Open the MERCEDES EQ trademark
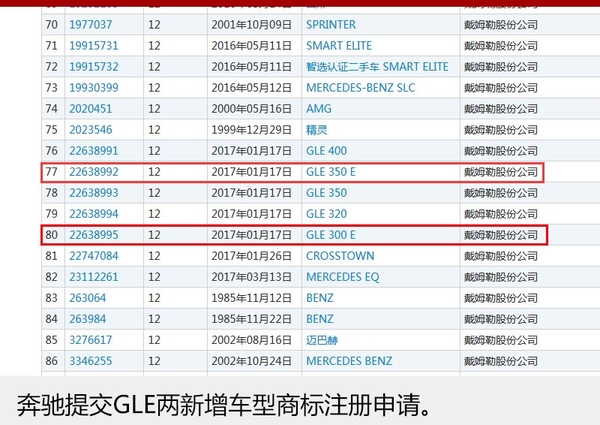Image resolution: width=600 pixels, height=425 pixels. point(342,277)
